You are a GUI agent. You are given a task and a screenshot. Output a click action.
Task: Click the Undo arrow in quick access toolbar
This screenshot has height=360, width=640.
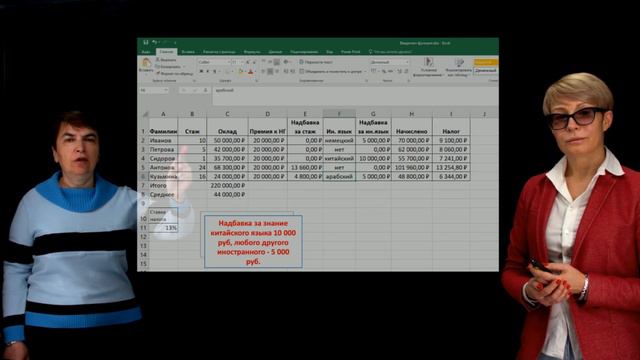[x=154, y=42]
